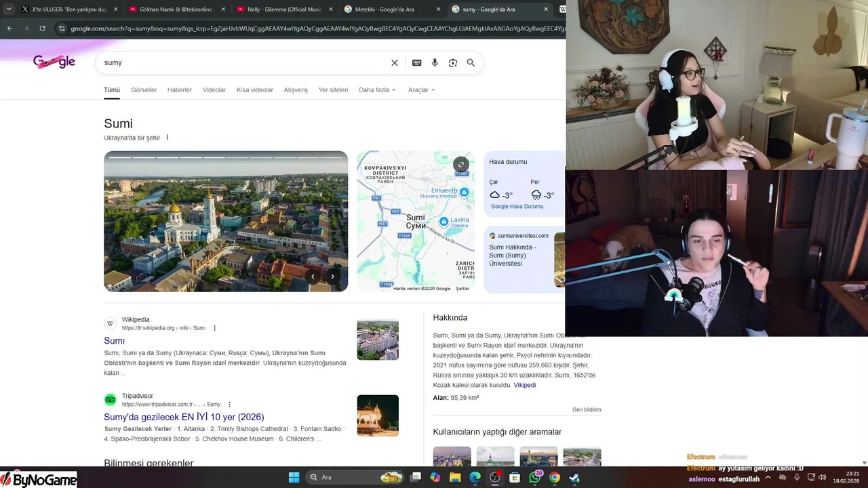
Task: Open the Wikipedia Sumı result title
Action: point(114,341)
